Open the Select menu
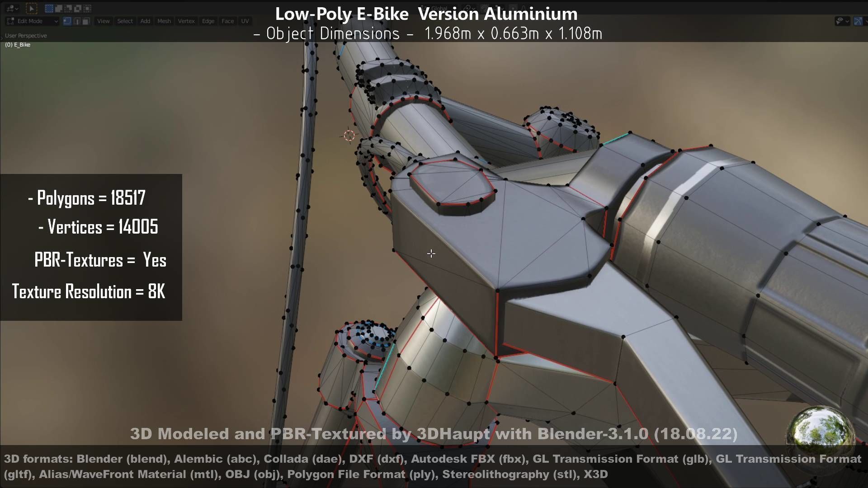This screenshot has width=868, height=488. tap(125, 21)
